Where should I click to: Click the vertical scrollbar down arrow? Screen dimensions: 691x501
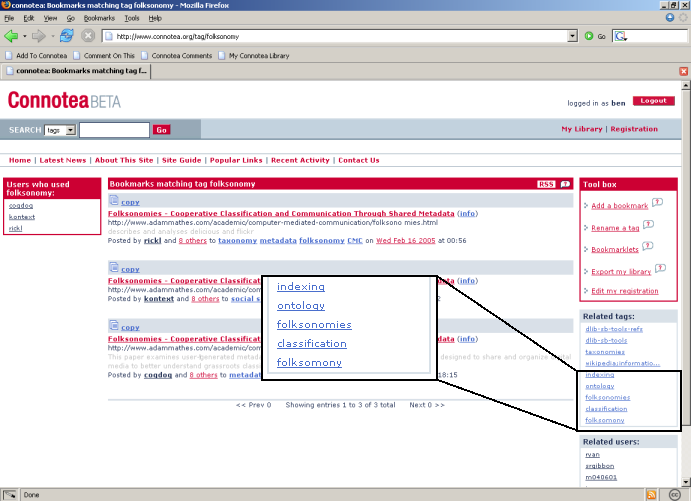(685, 482)
